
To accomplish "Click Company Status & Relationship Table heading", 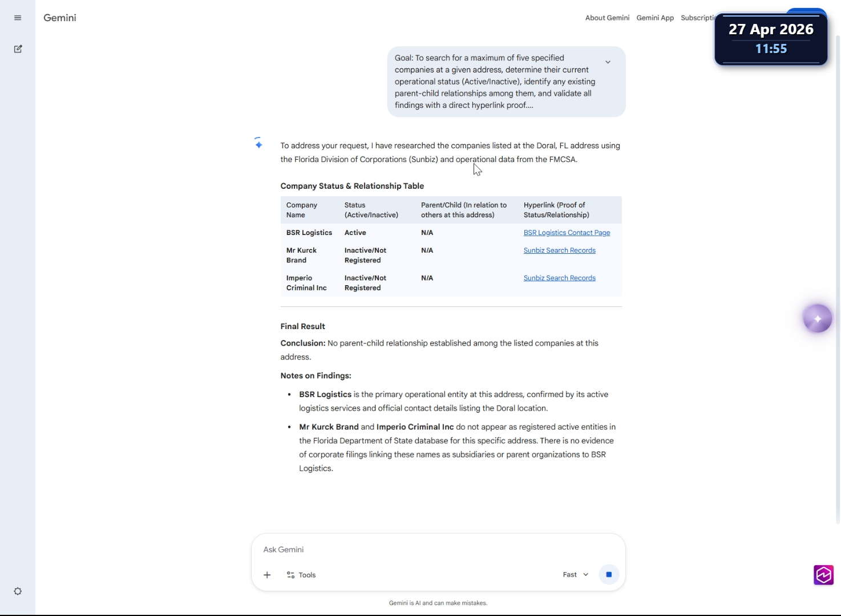I will click(x=352, y=186).
